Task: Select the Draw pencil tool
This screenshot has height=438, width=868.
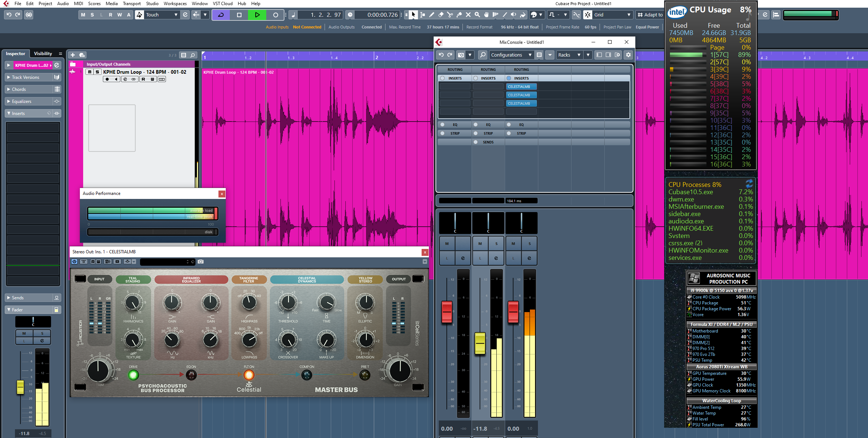Action: pos(431,15)
